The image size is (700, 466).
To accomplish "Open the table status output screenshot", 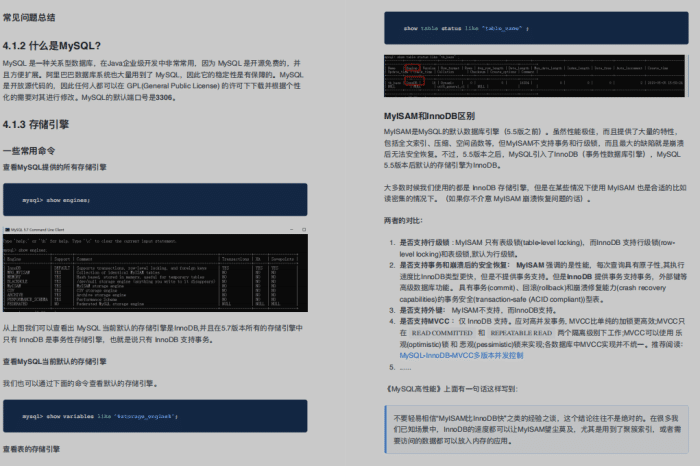I will coord(534,76).
